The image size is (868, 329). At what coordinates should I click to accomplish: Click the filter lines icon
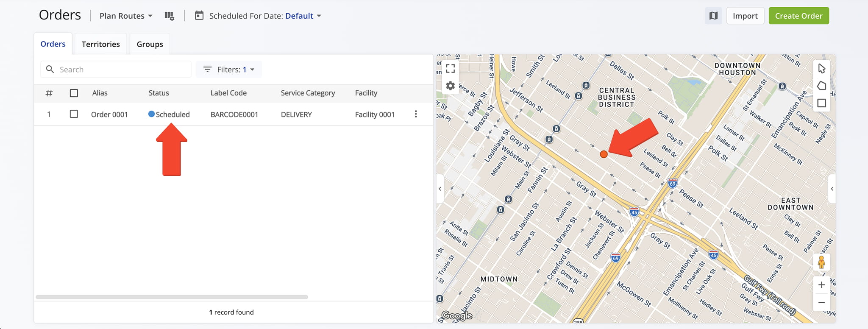click(207, 70)
